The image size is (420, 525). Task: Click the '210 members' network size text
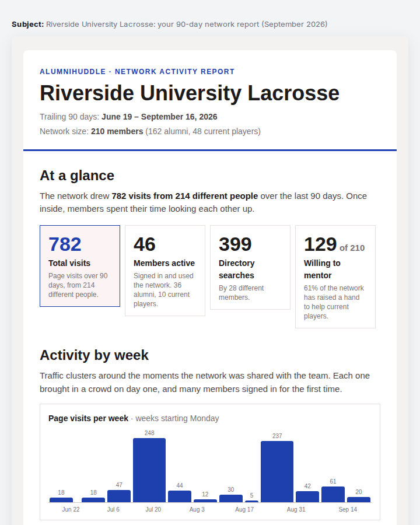117,131
